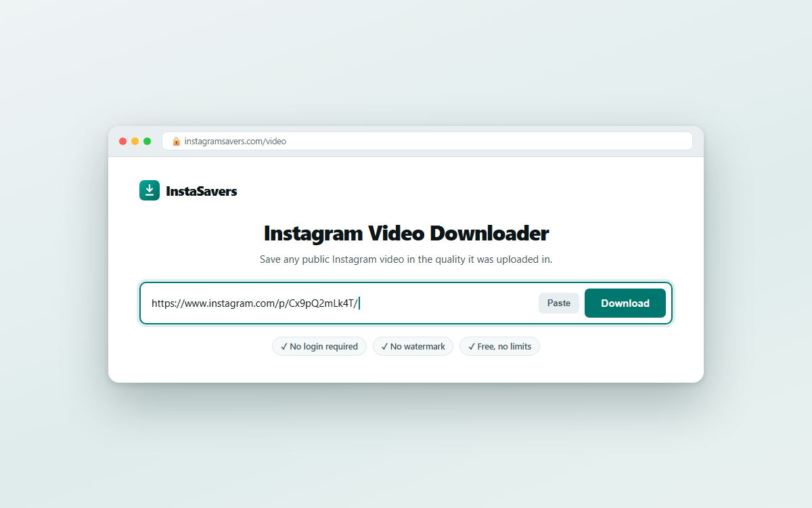812x508 pixels.
Task: Minimize the window with the yellow button
Action: [135, 141]
